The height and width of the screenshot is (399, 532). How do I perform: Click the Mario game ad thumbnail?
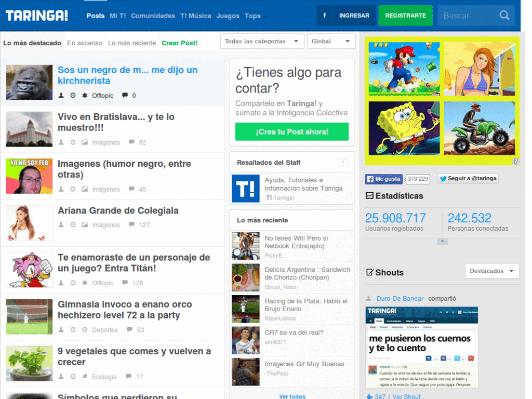pos(404,69)
